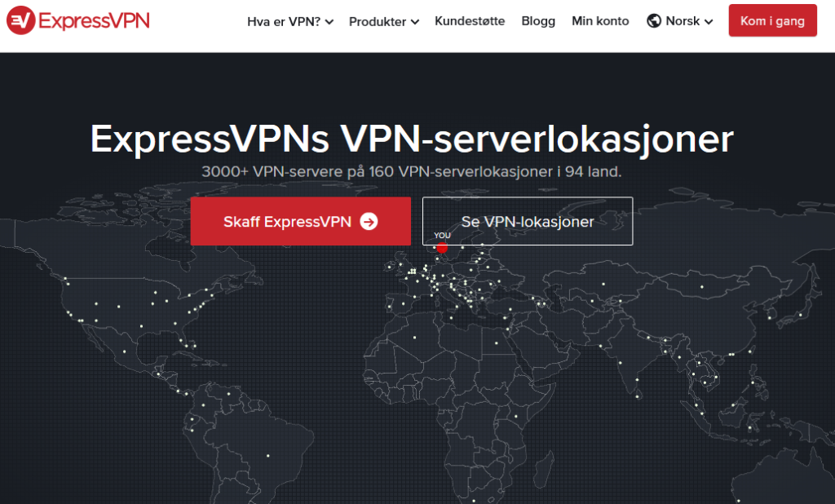The width and height of the screenshot is (835, 504).
Task: Click Se VPN-lokasjoner button
Action: click(x=528, y=221)
